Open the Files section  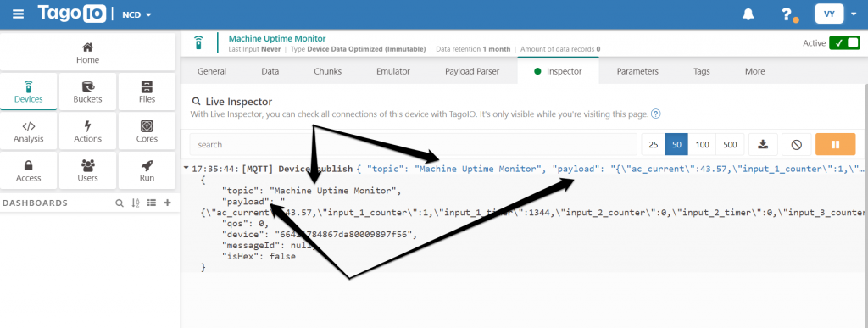tap(147, 92)
